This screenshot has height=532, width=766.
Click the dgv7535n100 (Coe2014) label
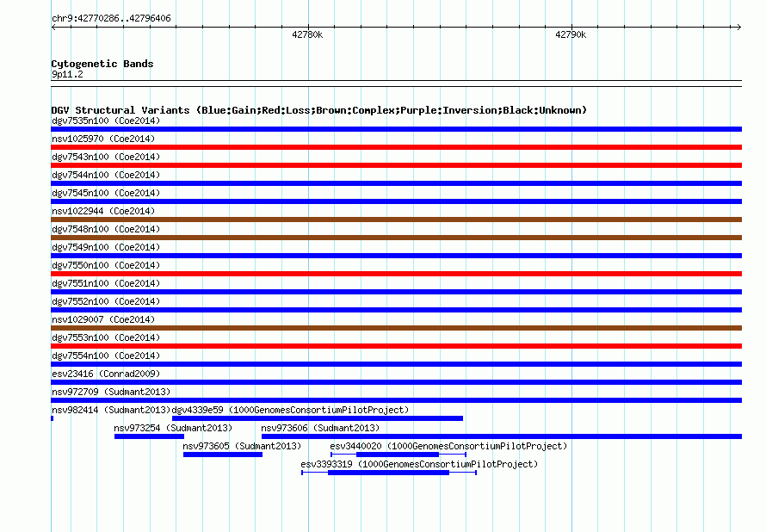pos(106,121)
